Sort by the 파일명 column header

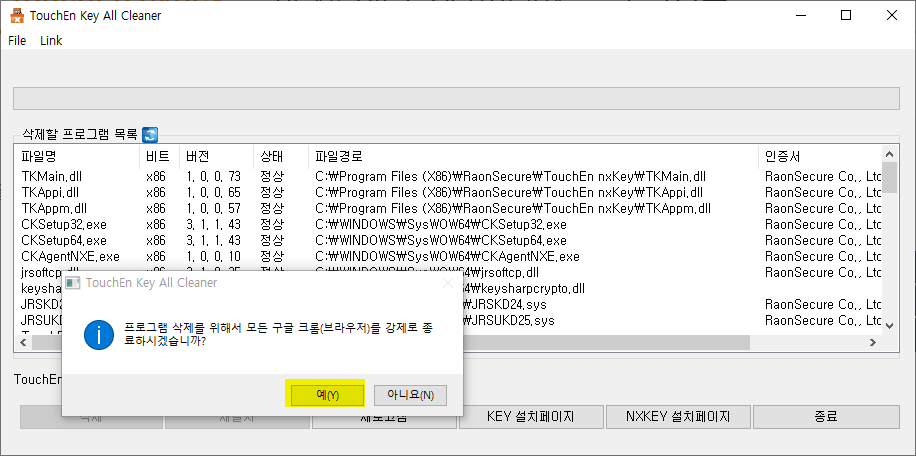[78, 156]
